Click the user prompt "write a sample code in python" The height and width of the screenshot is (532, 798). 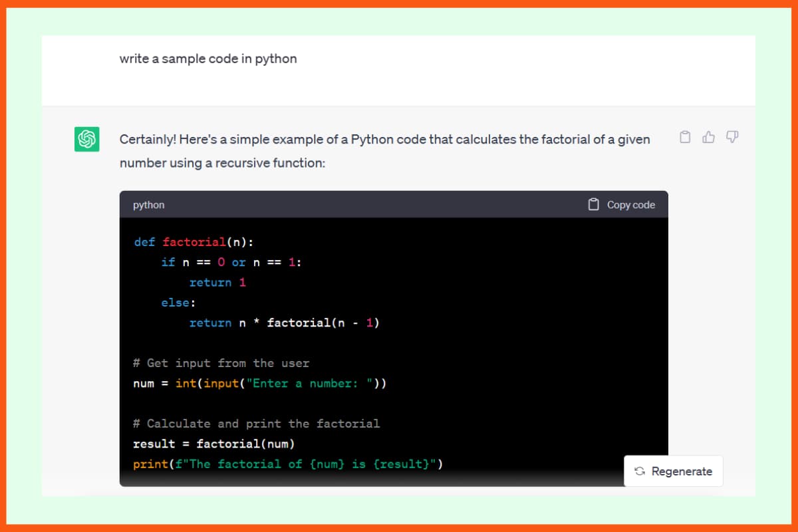tap(208, 59)
